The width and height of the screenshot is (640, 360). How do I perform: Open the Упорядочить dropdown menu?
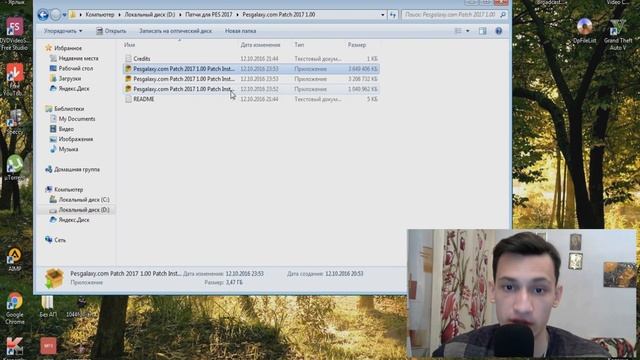tap(63, 31)
